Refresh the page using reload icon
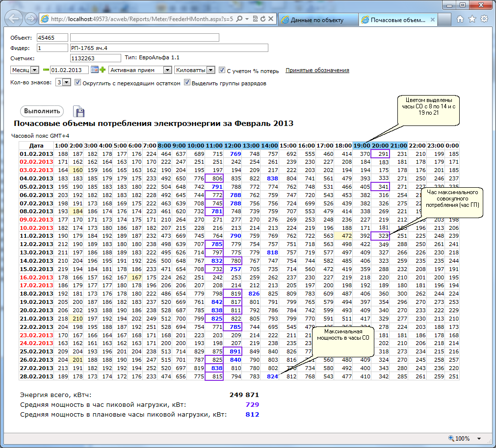496x448 pixels. pos(263,19)
